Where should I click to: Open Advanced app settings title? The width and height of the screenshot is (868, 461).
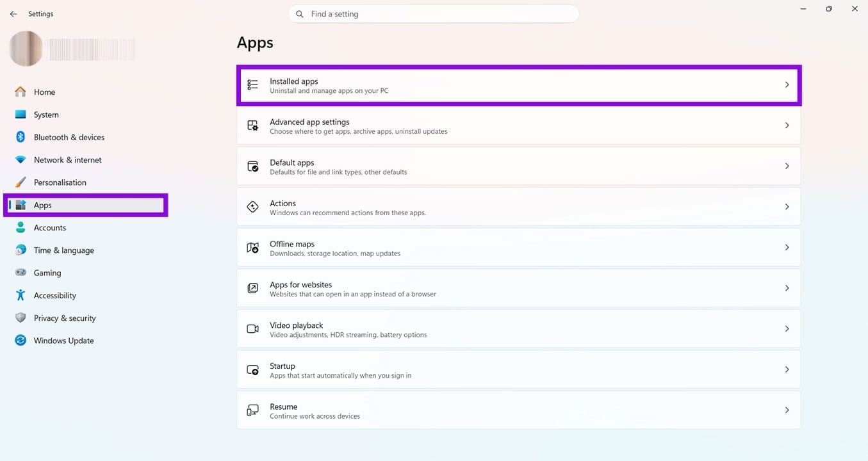[x=309, y=122]
